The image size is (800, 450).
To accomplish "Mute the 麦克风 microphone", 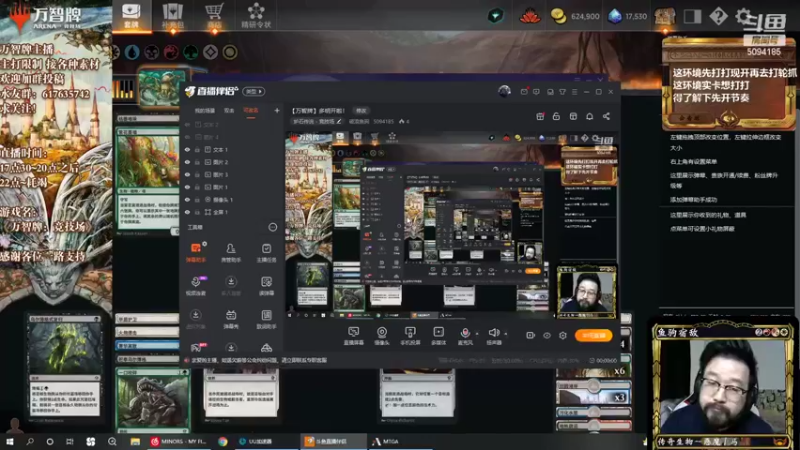I will [x=465, y=336].
